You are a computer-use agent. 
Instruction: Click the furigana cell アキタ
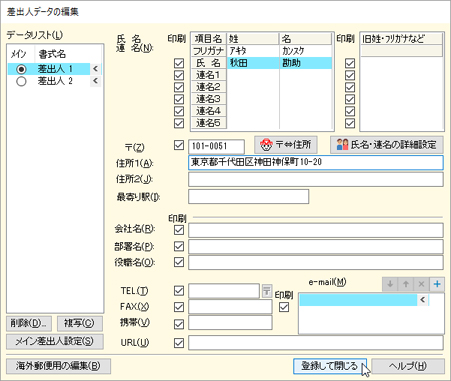coord(253,51)
